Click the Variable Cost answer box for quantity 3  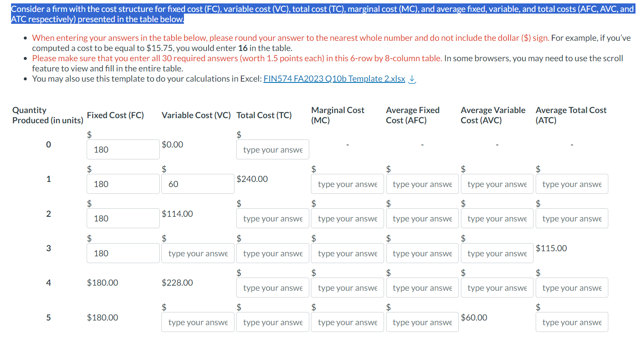pos(198,253)
